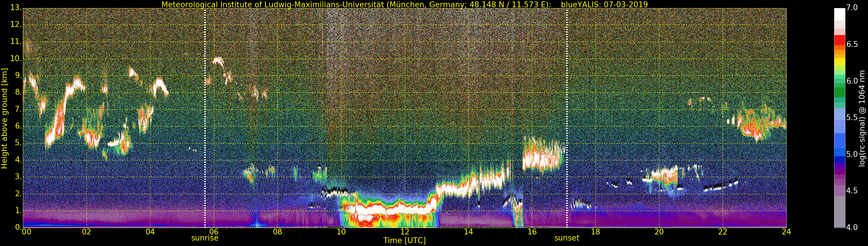The height and width of the screenshot is (246, 868).
Task: Click the colorbar 5.5 value label
Action: (852, 118)
